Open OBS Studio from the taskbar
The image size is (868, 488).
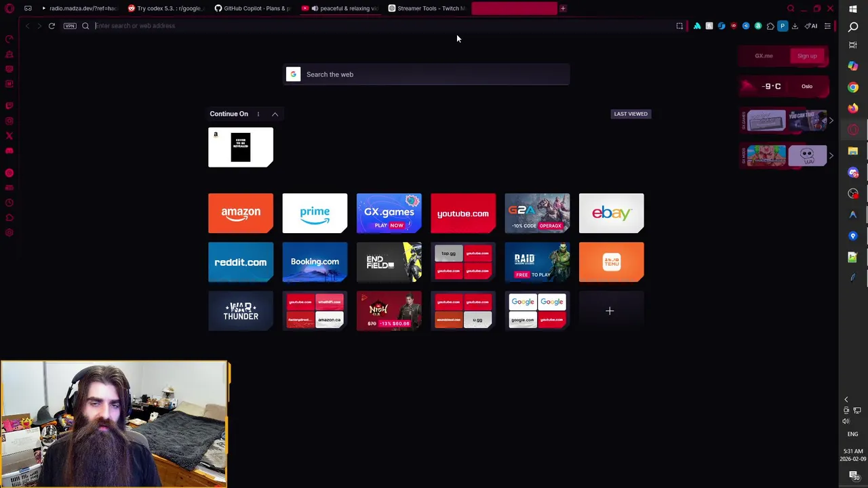click(853, 194)
